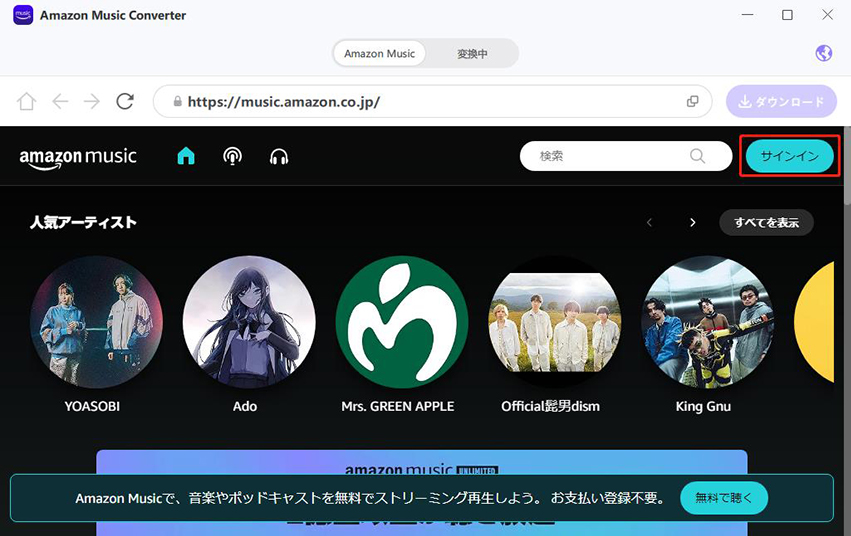Focus the 検索 search field
851x536 pixels.
tap(626, 156)
